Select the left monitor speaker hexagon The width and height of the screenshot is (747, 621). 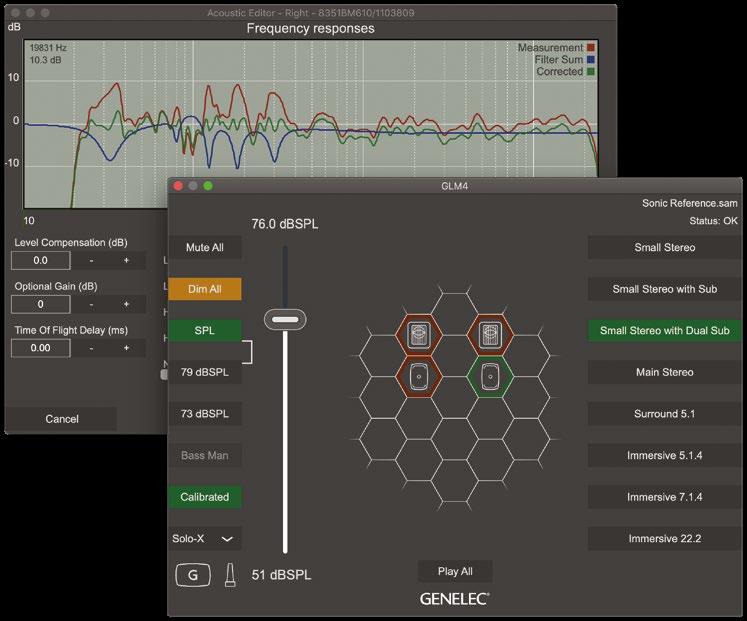[419, 376]
